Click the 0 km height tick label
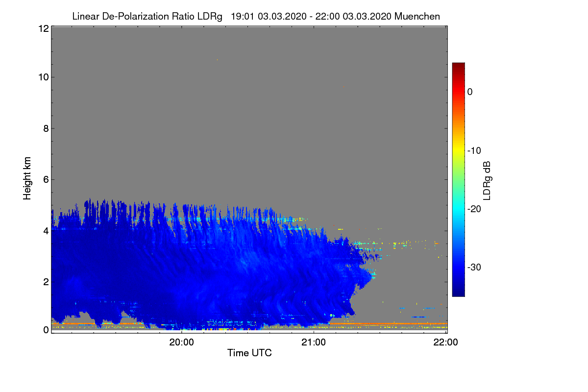The image size is (588, 392). [x=46, y=330]
